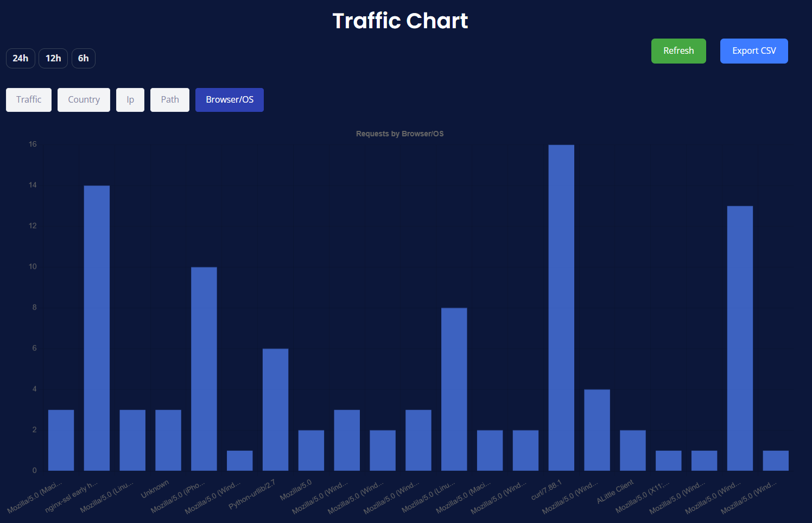Screen dimensions: 812x523
Task: Click the Export CSV button
Action: coord(754,51)
